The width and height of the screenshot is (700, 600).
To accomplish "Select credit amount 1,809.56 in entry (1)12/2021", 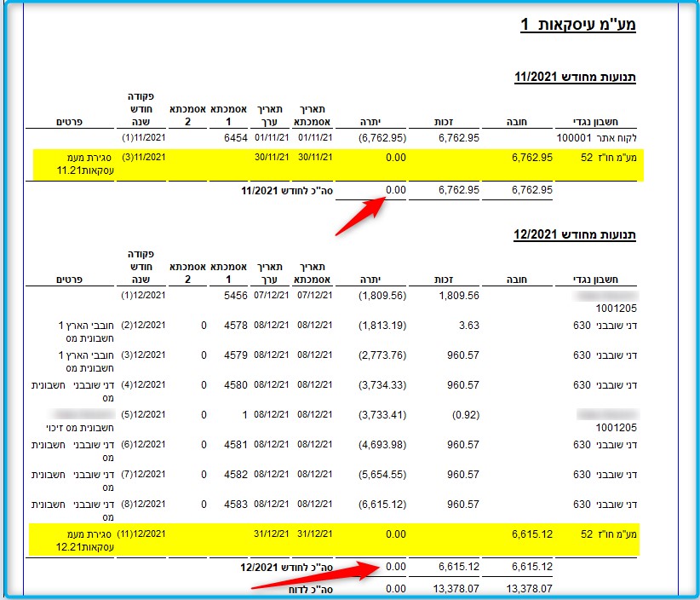I will pos(459,295).
